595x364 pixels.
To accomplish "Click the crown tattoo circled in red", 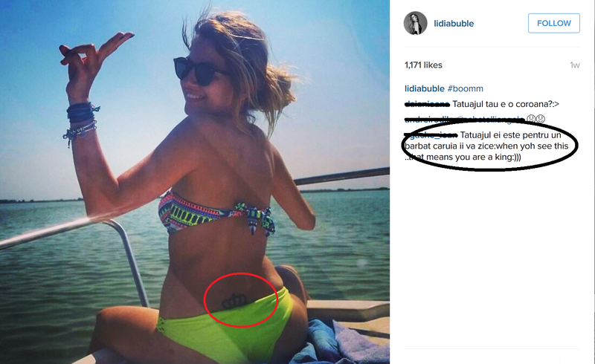I will [234, 301].
